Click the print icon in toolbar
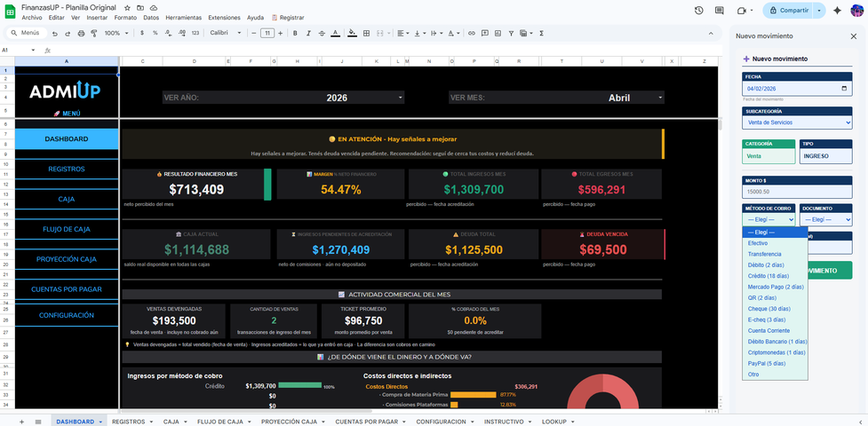 [81, 33]
